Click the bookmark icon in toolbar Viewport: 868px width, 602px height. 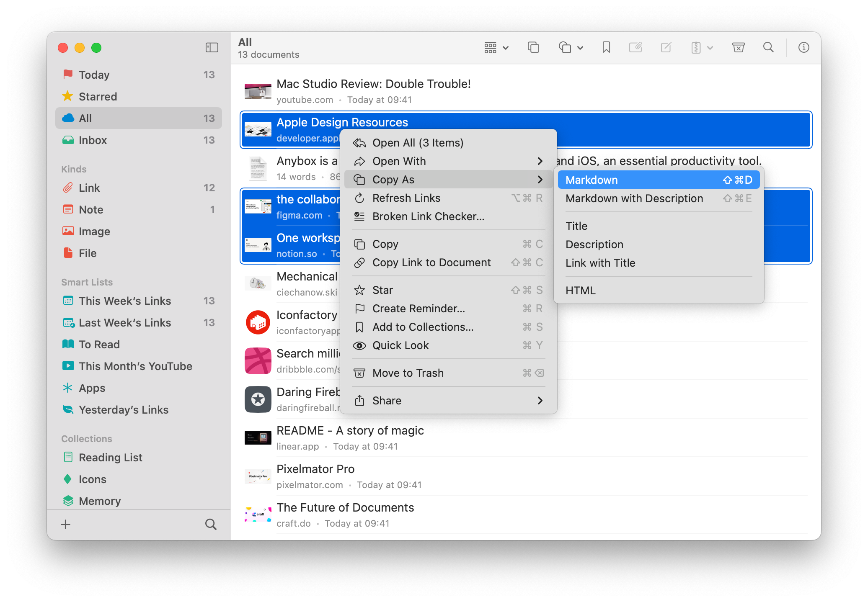coord(606,48)
